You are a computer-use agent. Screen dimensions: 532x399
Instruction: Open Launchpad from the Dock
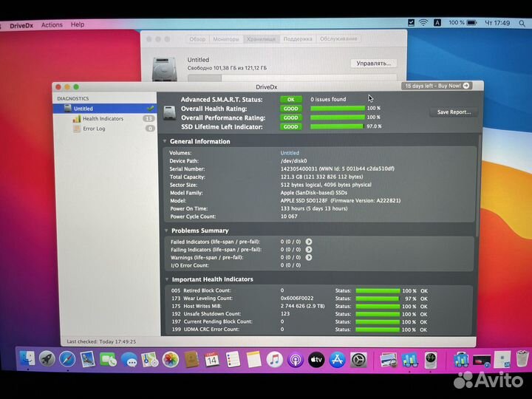(x=47, y=359)
